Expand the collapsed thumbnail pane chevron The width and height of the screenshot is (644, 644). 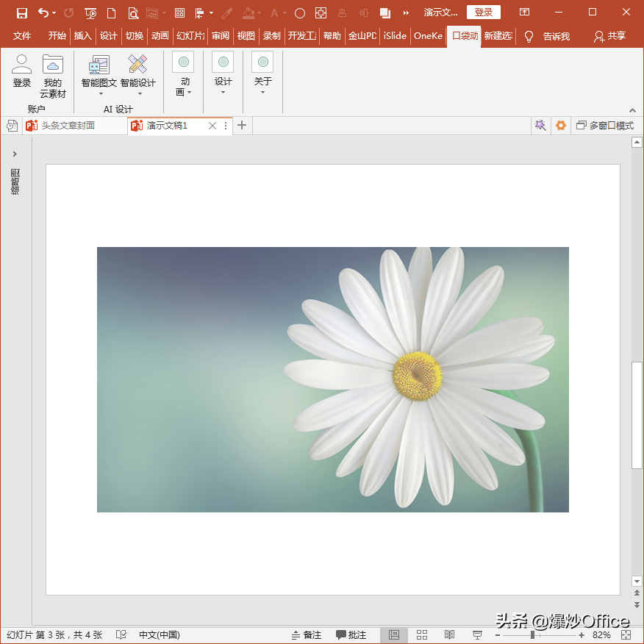[15, 154]
